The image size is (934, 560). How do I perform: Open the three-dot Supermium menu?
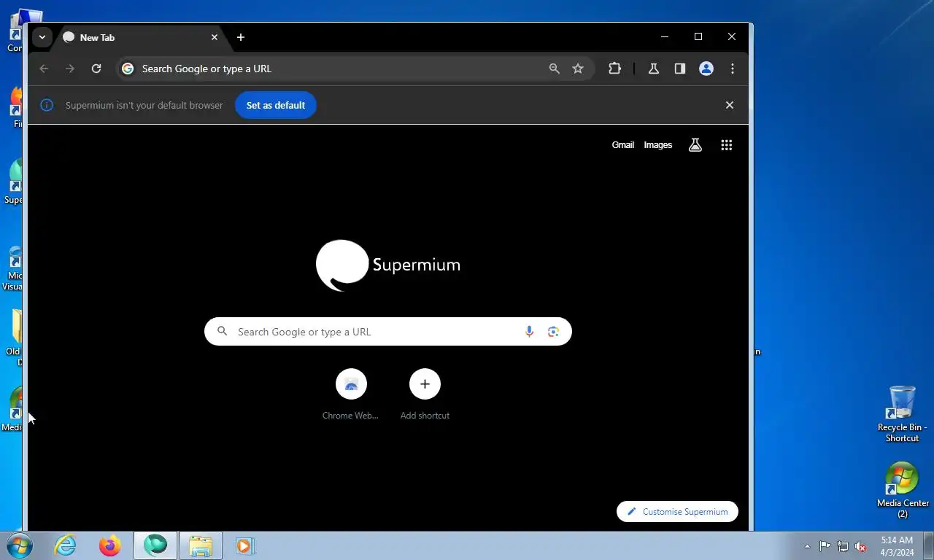tap(733, 69)
